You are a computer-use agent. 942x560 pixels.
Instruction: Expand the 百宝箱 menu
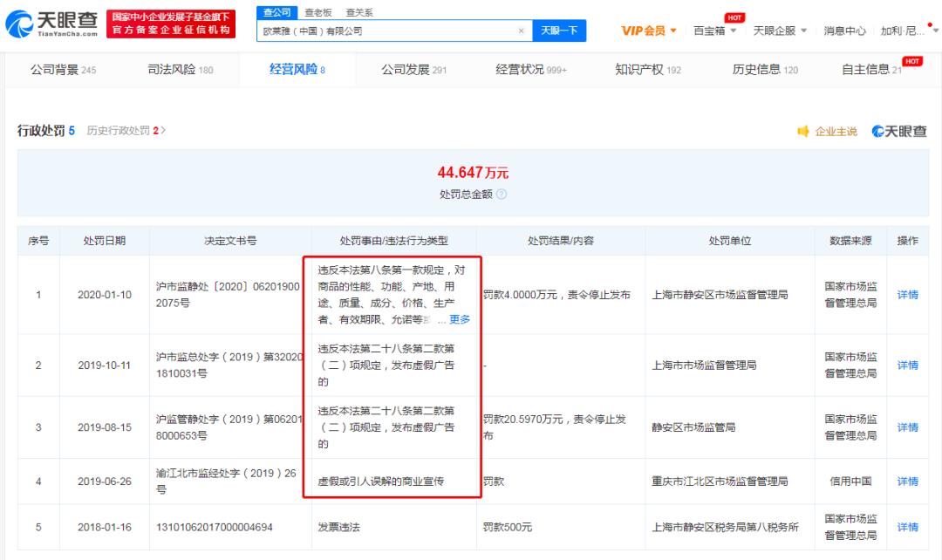[715, 31]
